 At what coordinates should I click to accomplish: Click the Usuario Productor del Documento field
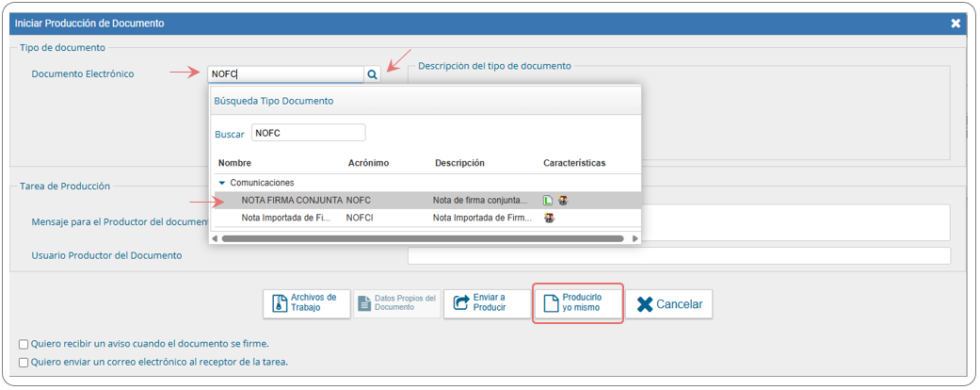point(679,255)
